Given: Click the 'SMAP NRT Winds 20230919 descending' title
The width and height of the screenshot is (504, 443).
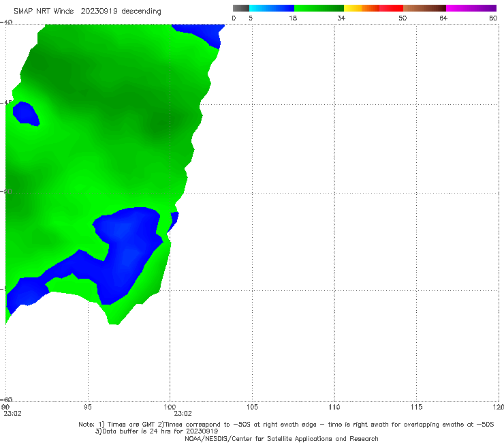Looking at the screenshot, I should [x=87, y=12].
